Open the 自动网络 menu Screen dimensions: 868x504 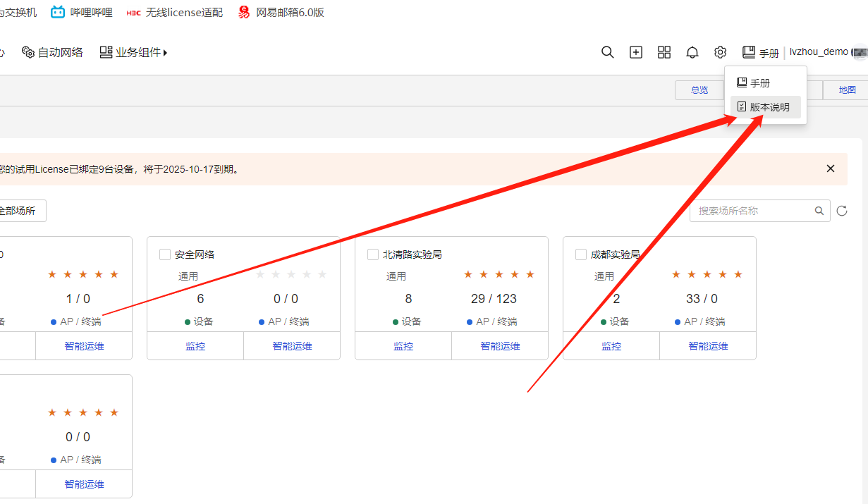point(53,52)
